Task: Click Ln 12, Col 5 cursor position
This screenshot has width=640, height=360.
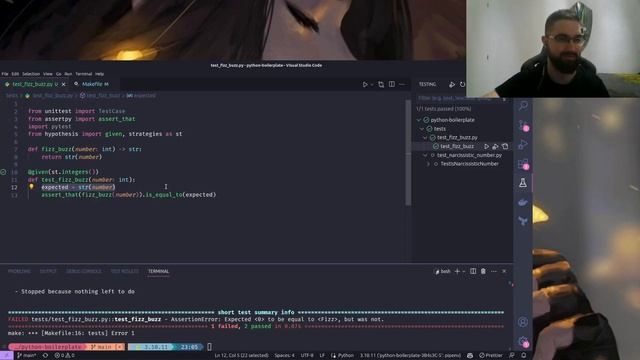Action: [241, 356]
